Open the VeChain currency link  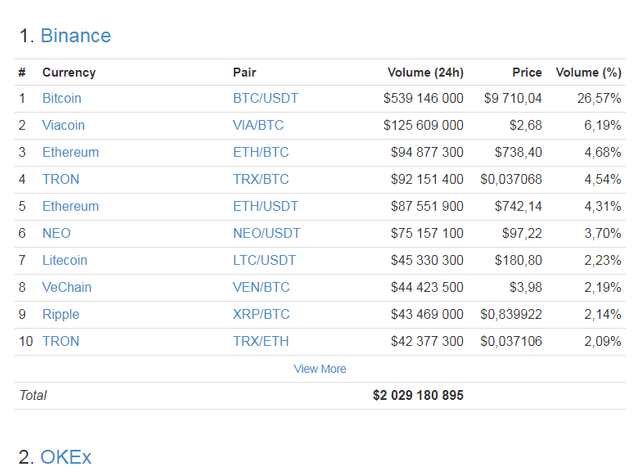click(66, 287)
